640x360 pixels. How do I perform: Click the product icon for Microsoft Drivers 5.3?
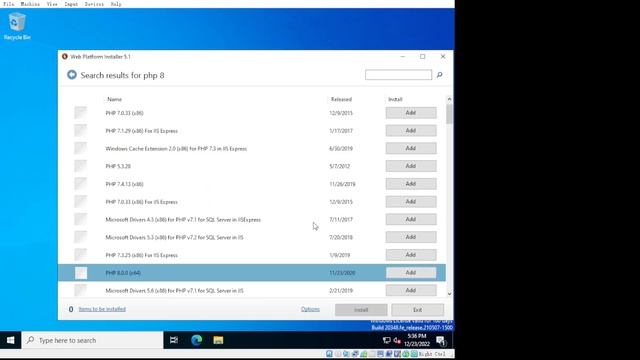tap(81, 237)
